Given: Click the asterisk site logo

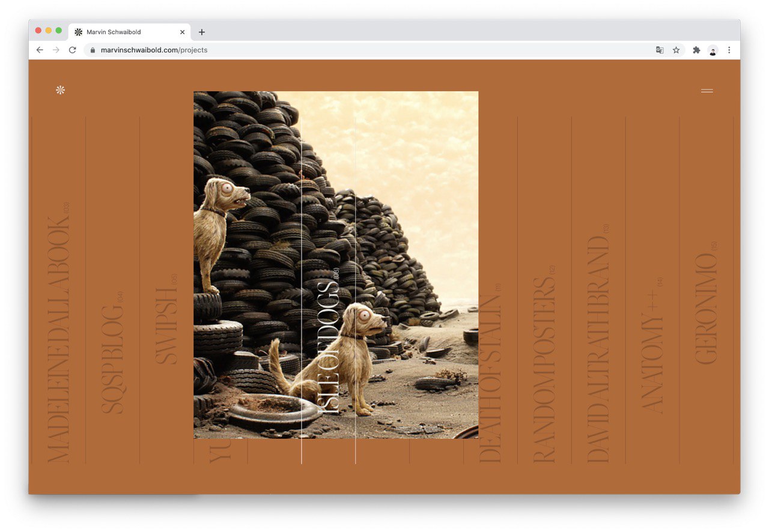Looking at the screenshot, I should [x=60, y=90].
